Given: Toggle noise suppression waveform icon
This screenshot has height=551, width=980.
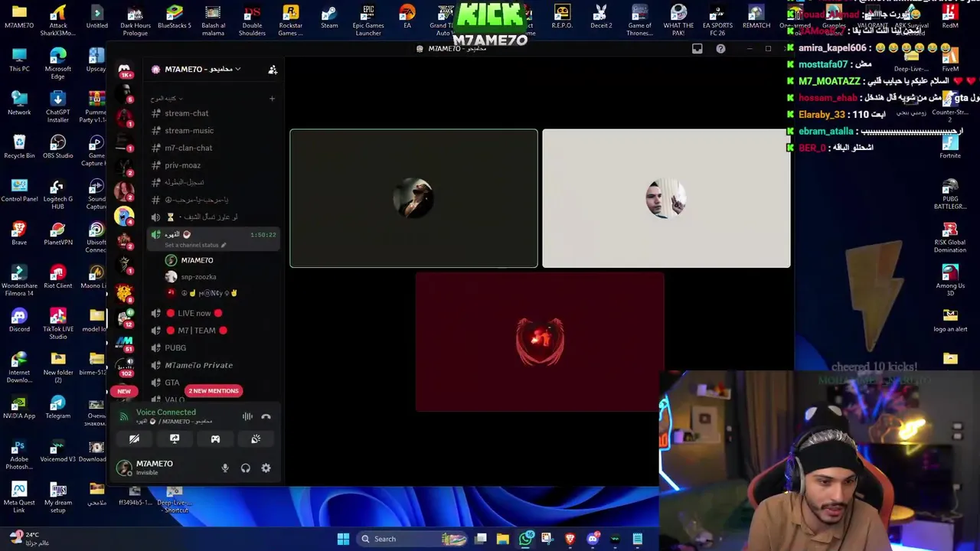Looking at the screenshot, I should 247,416.
